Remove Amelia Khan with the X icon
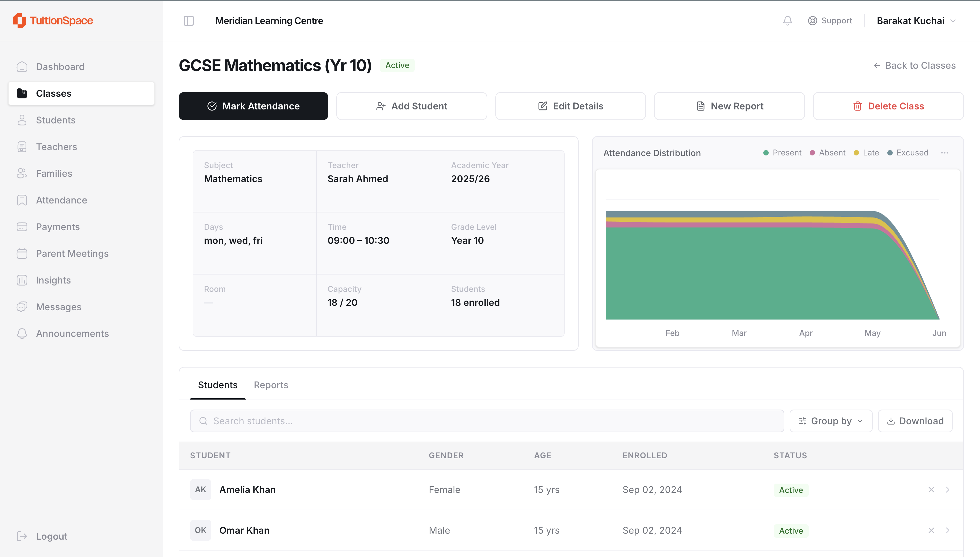The width and height of the screenshot is (980, 557). pos(931,490)
